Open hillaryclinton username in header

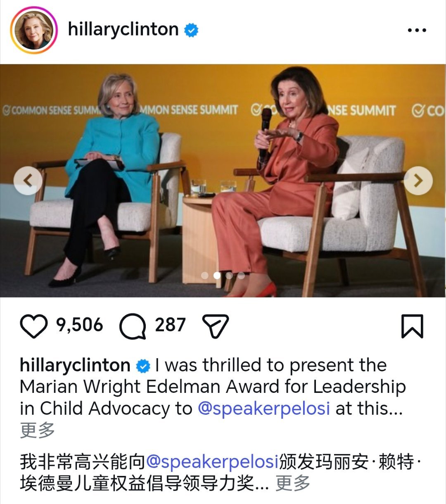123,29
